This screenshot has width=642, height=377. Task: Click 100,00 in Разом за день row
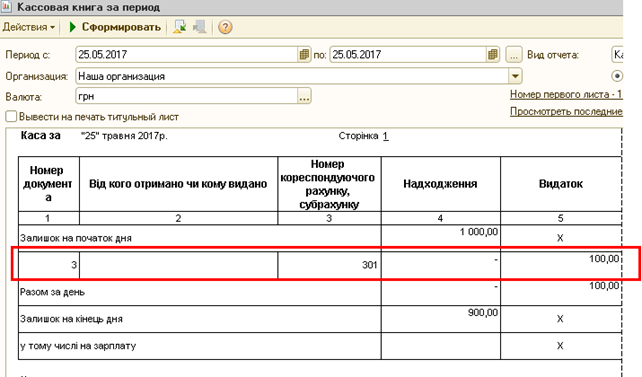tap(604, 286)
